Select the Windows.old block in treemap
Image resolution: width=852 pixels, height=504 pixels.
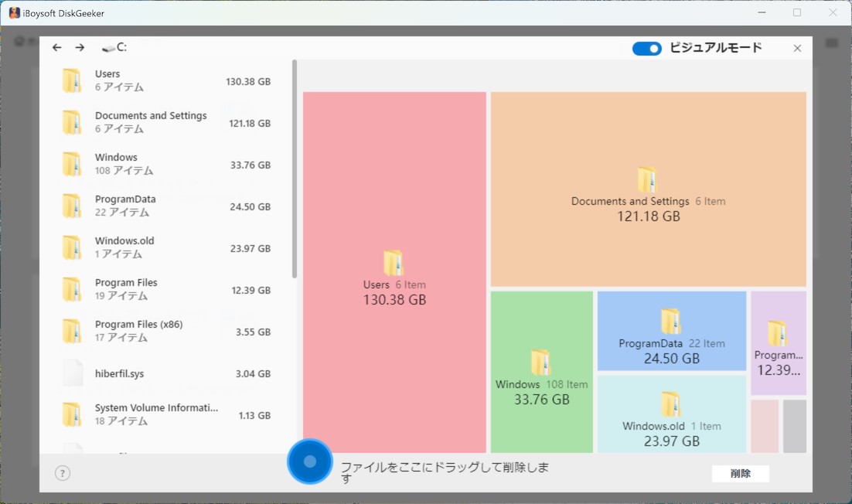coord(671,417)
